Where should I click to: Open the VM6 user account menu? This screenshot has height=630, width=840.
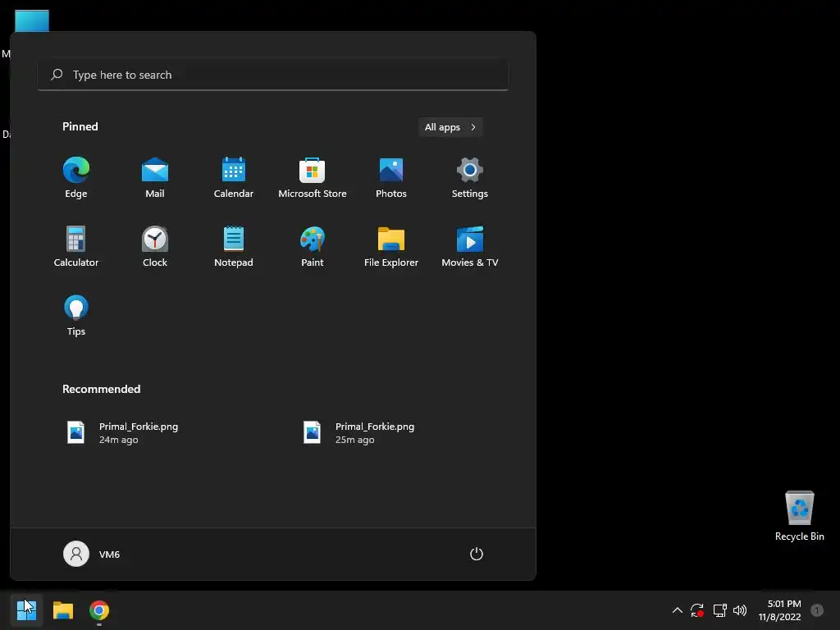pos(92,554)
